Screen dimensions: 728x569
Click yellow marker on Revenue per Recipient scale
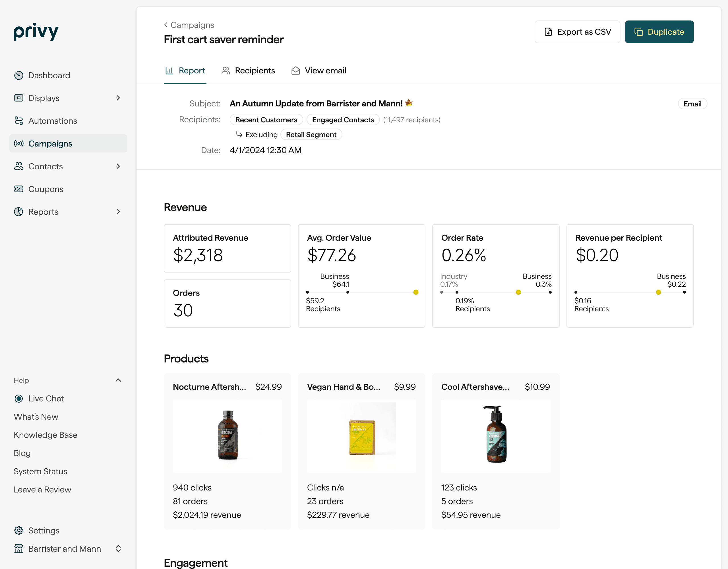(658, 292)
